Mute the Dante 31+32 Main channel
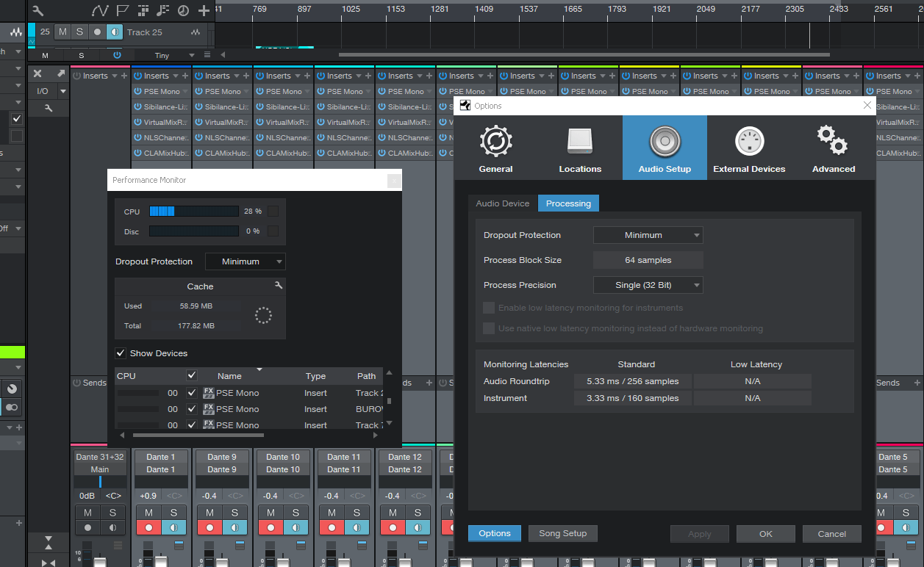 pos(88,512)
